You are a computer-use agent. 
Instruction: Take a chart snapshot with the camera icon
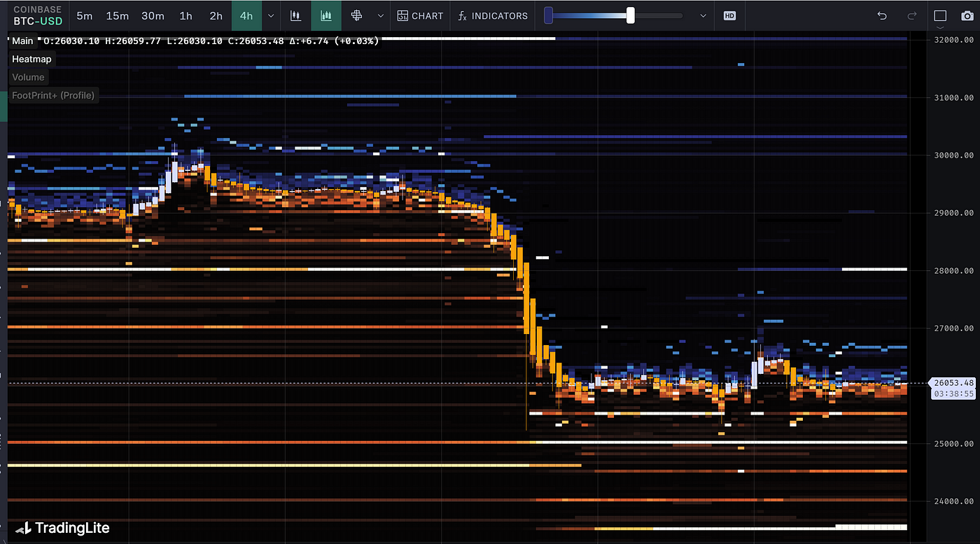967,15
